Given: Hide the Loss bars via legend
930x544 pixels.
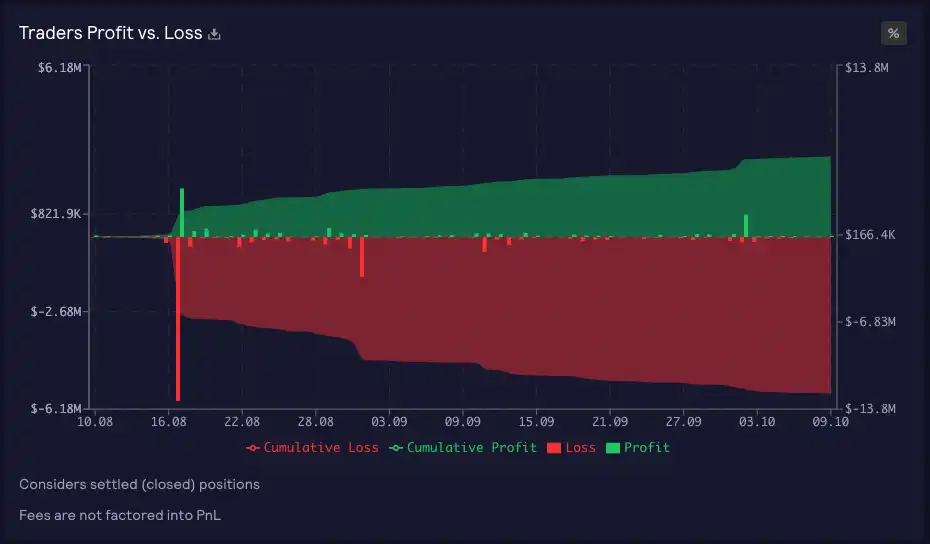Looking at the screenshot, I should click(580, 447).
